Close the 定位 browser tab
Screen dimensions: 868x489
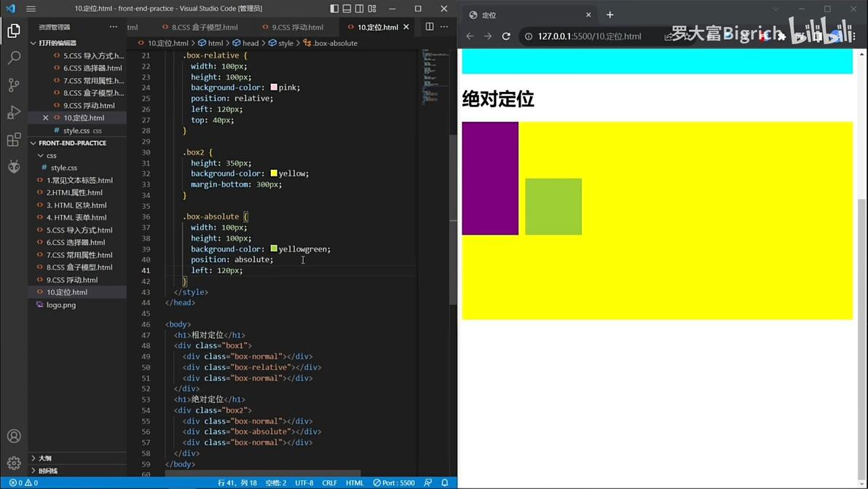[x=588, y=15]
